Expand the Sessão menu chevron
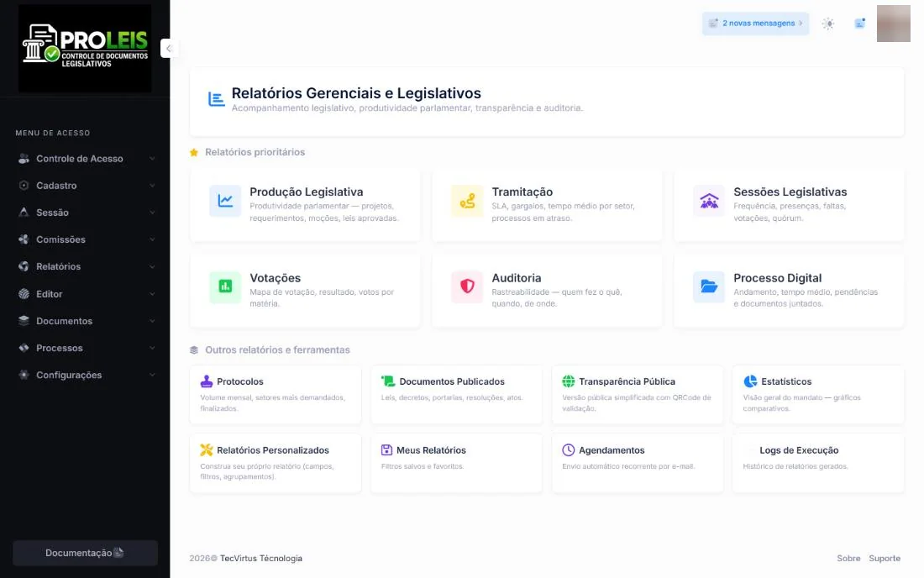This screenshot has height=578, width=924. pyautogui.click(x=152, y=212)
